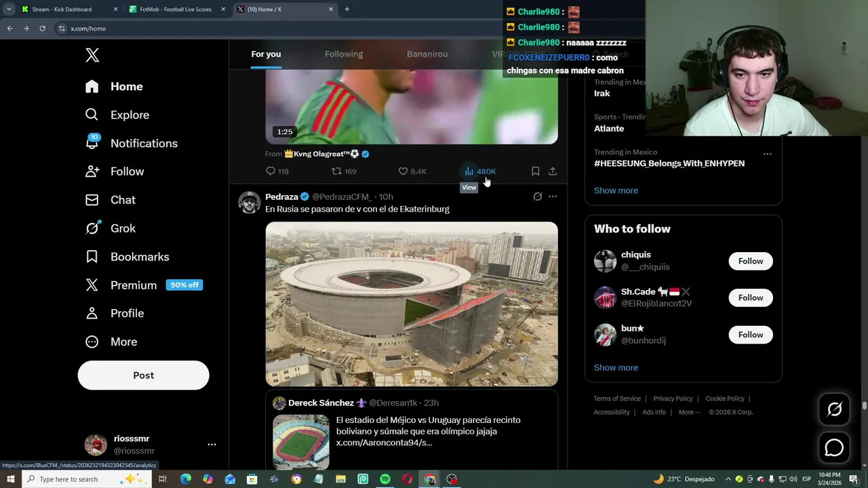Open a new browser tab

[x=347, y=9]
